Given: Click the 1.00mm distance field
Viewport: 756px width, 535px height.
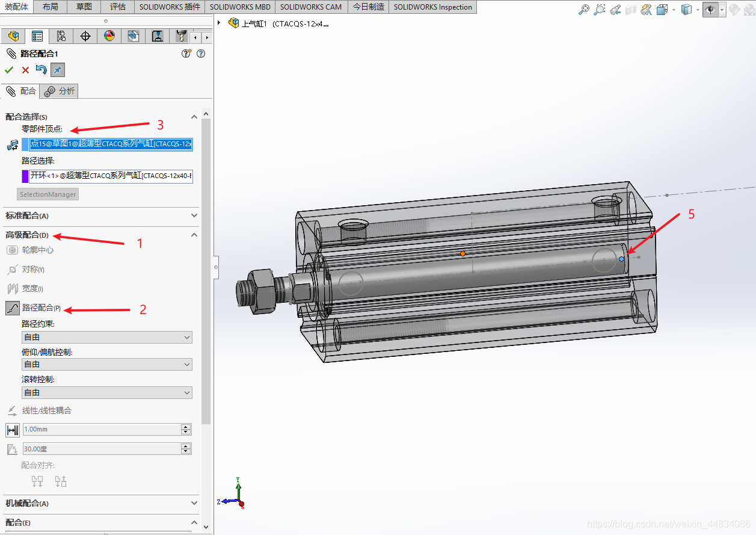Looking at the screenshot, I should pyautogui.click(x=102, y=430).
